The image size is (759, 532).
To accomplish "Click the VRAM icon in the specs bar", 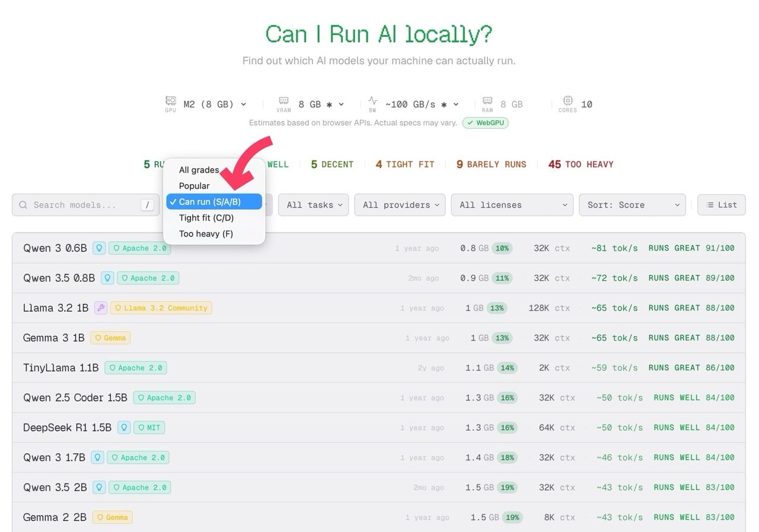I will (x=283, y=102).
